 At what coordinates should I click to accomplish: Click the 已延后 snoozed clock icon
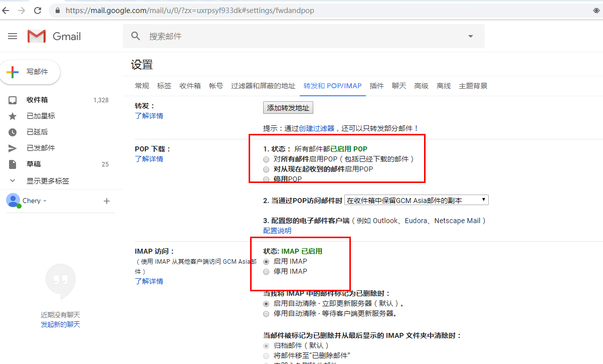13,132
